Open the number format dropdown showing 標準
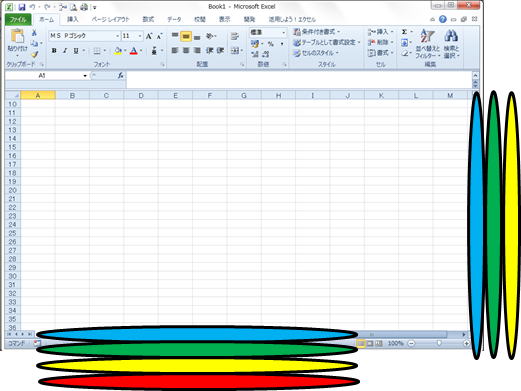521x391 pixels. 284,32
